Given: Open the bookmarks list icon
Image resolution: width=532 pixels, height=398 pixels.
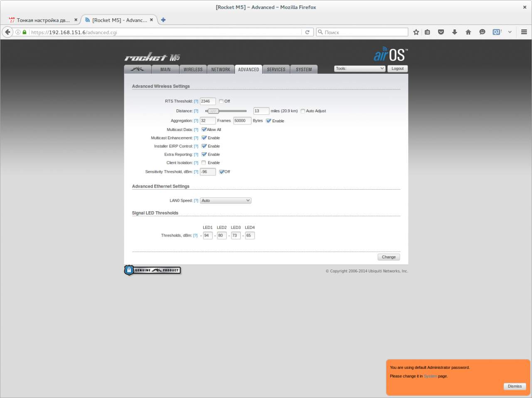Looking at the screenshot, I should [427, 32].
